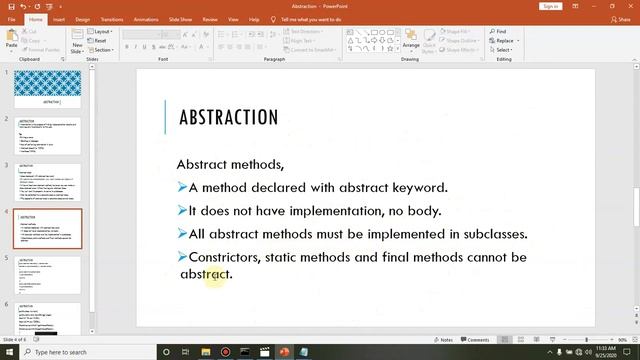
Task: Expand the Layout dropdown
Action: tap(100, 31)
